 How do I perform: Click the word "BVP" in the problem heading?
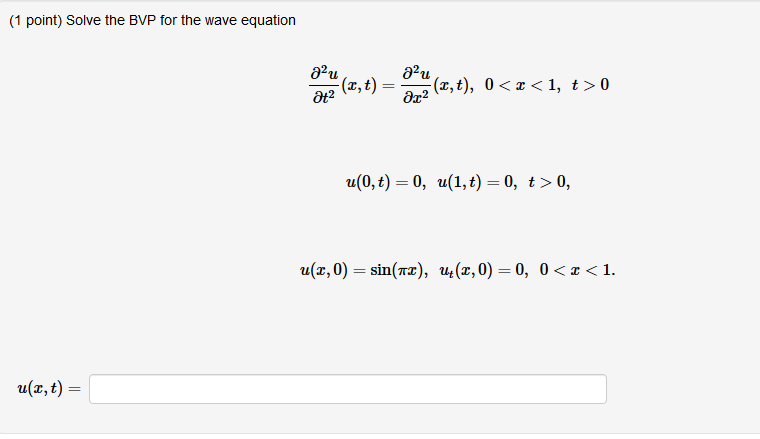pyautogui.click(x=142, y=20)
